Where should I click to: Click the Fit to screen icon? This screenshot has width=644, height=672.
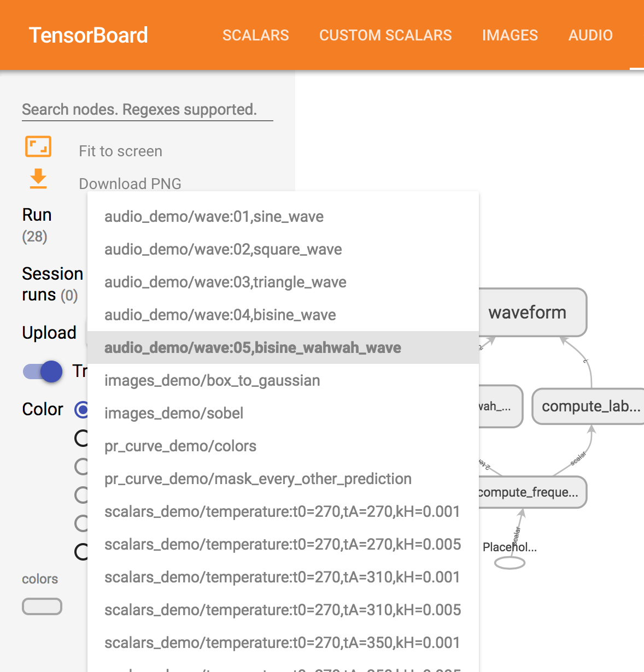point(38,146)
